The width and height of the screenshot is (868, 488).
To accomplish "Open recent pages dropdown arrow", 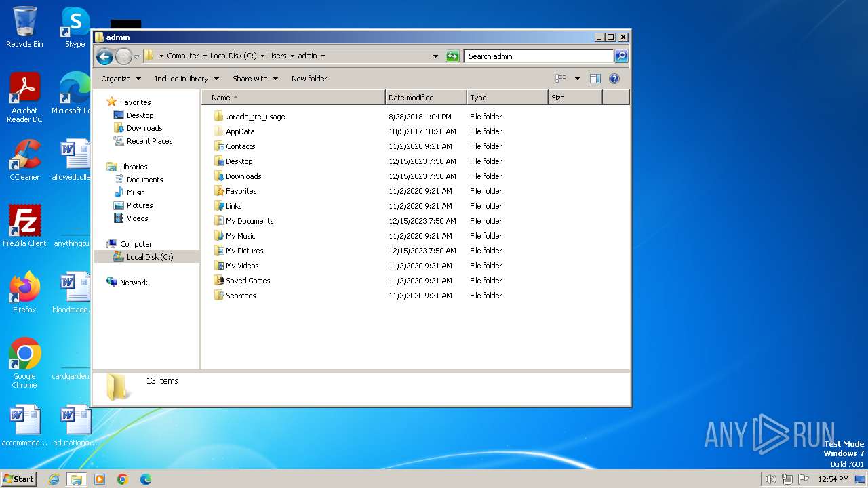I will [137, 56].
